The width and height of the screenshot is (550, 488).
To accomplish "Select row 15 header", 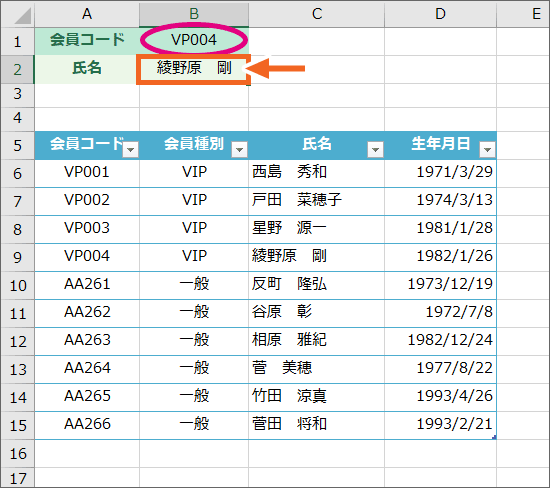I will (x=18, y=426).
